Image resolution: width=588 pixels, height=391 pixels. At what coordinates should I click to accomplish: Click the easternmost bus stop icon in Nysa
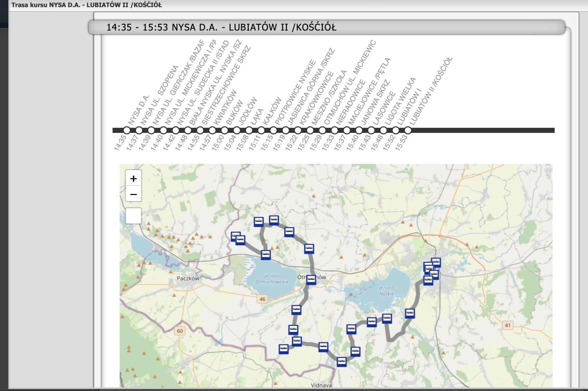(x=436, y=262)
